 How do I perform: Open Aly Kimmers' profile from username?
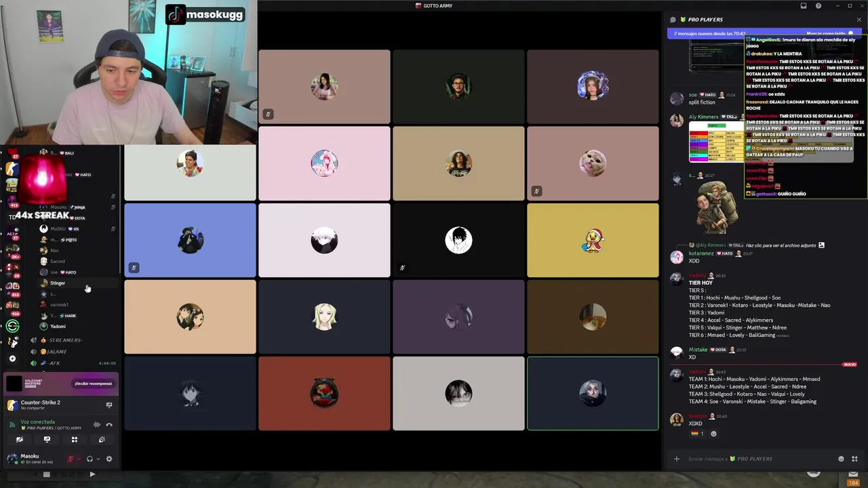pos(703,117)
